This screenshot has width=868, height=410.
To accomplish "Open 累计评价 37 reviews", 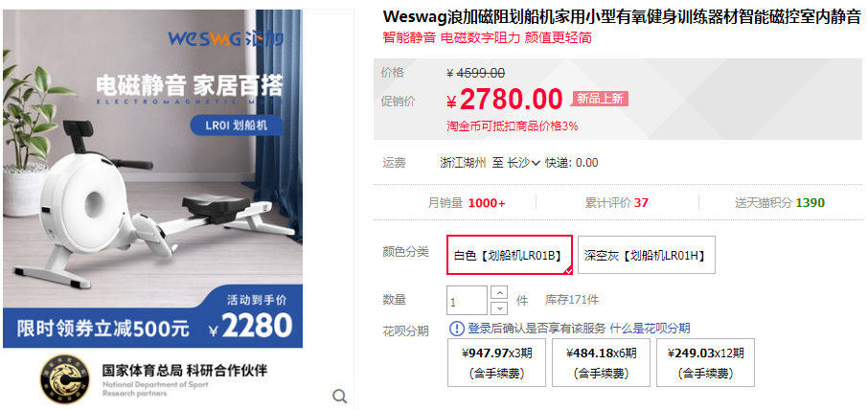I will pyautogui.click(x=617, y=202).
